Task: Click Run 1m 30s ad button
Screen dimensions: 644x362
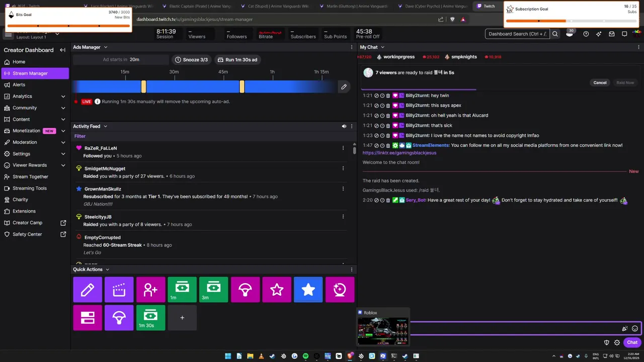Action: [237, 59]
